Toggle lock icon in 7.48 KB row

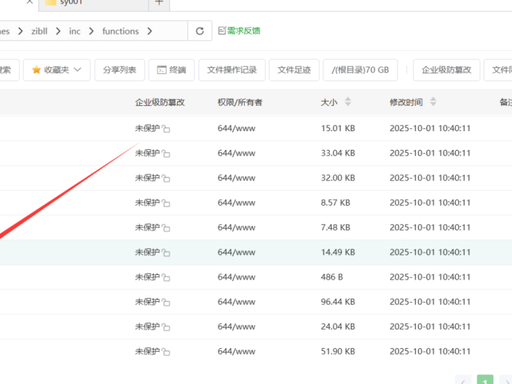point(166,228)
